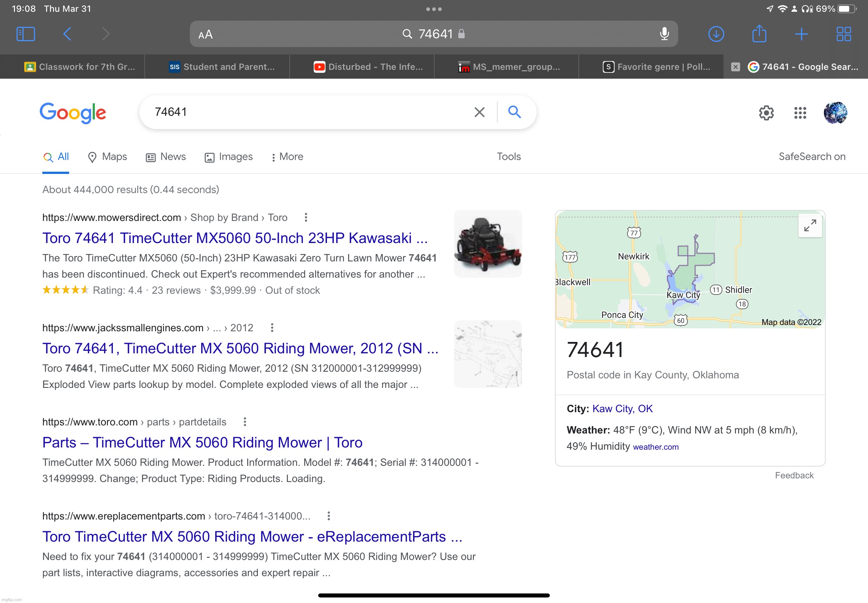Open the AA reader view menu
Screen dimensions: 868x603
coord(205,35)
